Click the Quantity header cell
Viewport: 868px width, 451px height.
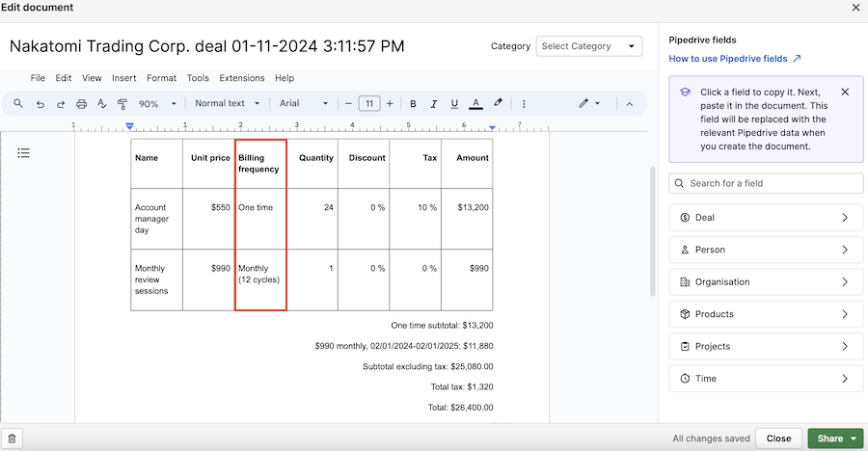pos(312,163)
